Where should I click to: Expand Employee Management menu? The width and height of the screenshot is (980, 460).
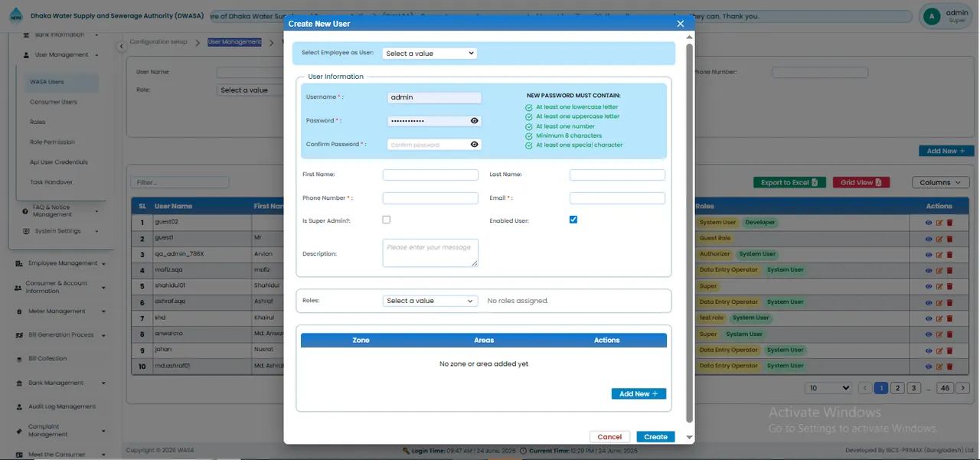(60, 263)
